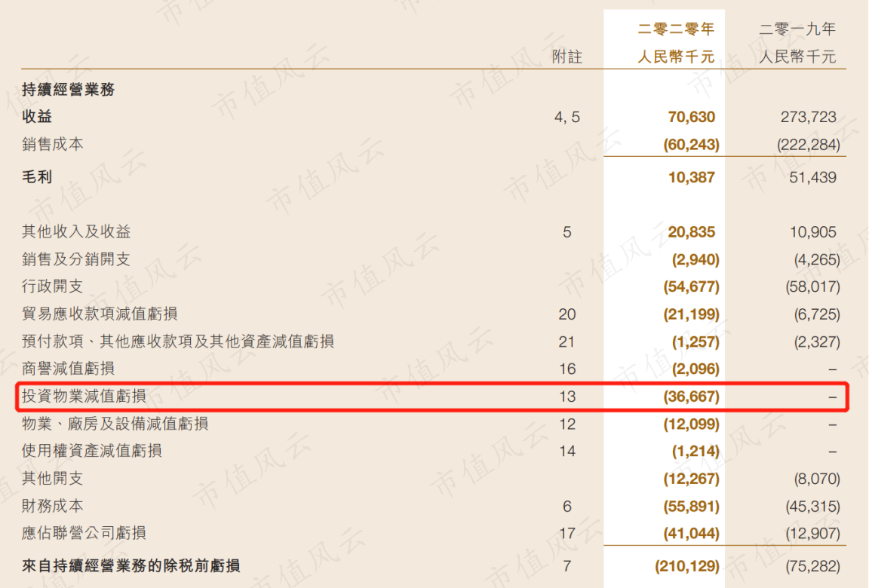Image resolution: width=869 pixels, height=588 pixels.
Task: Select the 銷售成本 row label
Action: tap(53, 144)
